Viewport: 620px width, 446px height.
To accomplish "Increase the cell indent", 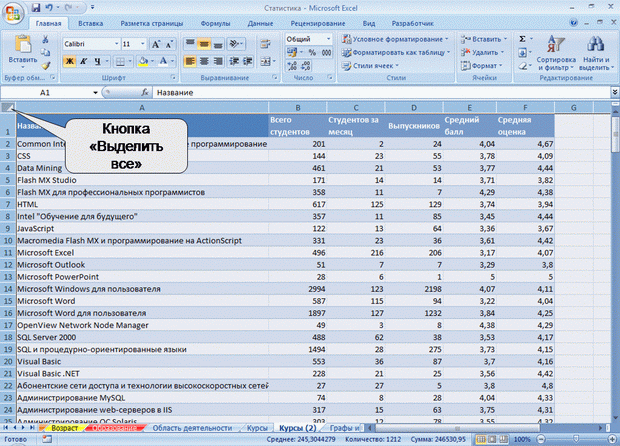I will click(x=248, y=61).
